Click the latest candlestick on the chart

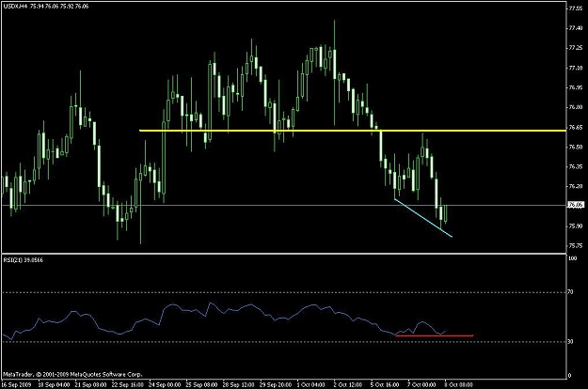point(446,213)
